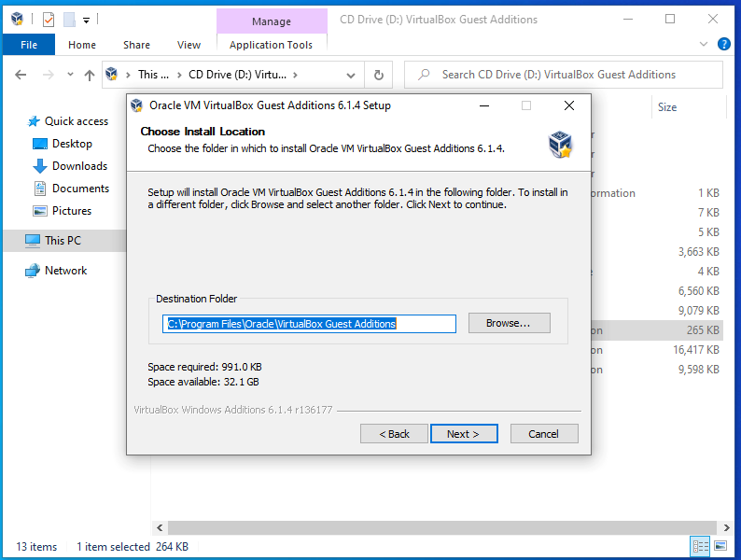Close the Setup dialog with X
Image resolution: width=741 pixels, height=560 pixels.
569,105
